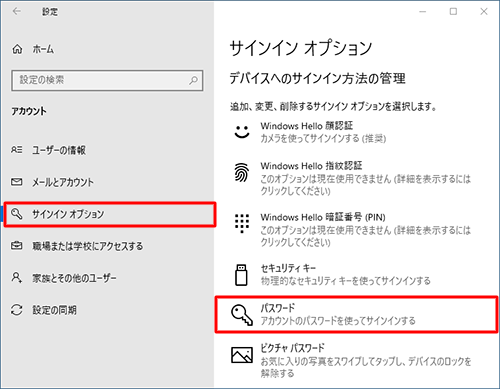Image resolution: width=500 pixels, height=389 pixels.
Task: Click the person-plus icon for 家族とその他のユーザー
Action: 17,277
